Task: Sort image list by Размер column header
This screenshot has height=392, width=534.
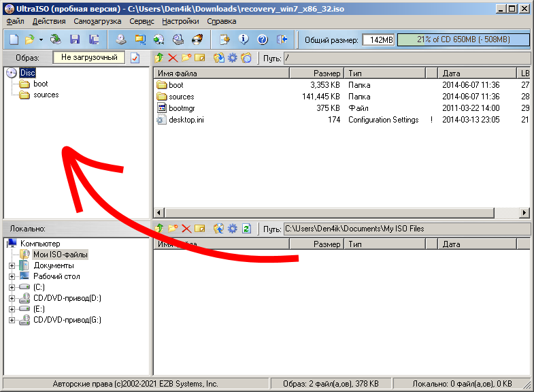Action: tap(317, 73)
